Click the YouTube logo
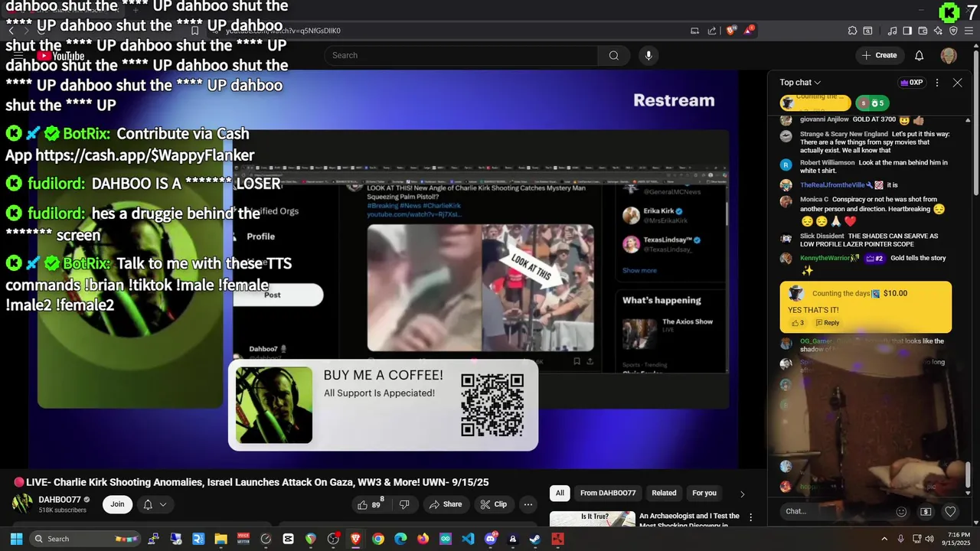Image resolution: width=980 pixels, height=551 pixels. click(60, 55)
